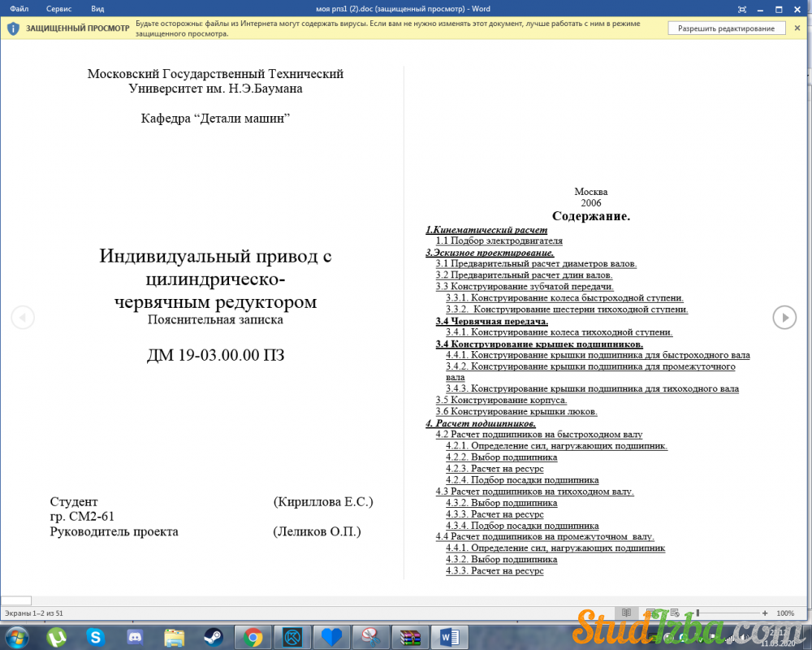Open the Файл menu
The image size is (812, 650).
pyautogui.click(x=19, y=9)
